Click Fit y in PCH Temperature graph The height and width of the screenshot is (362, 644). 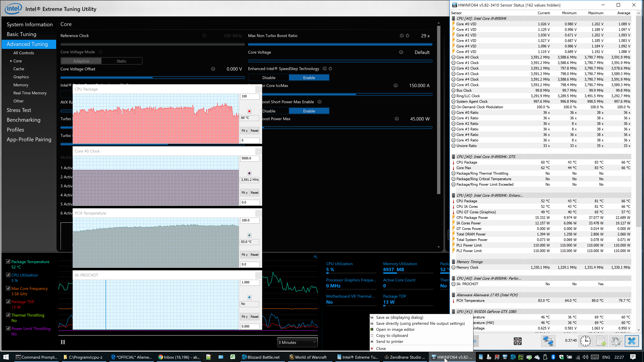244,254
